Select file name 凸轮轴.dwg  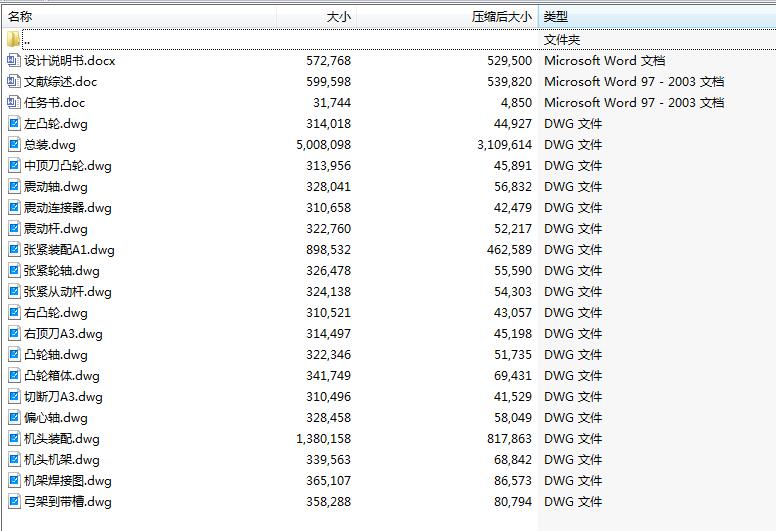point(56,355)
